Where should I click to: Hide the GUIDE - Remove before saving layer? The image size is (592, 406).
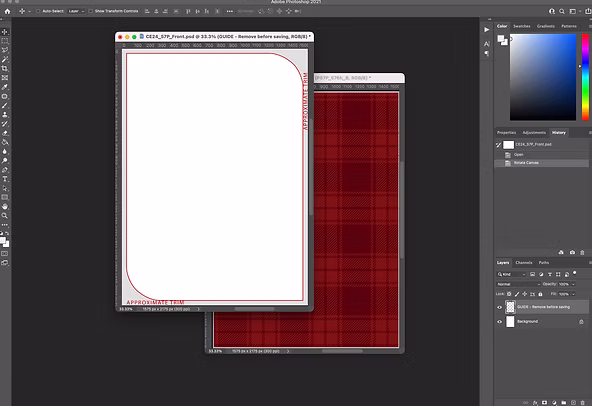[x=500, y=307]
